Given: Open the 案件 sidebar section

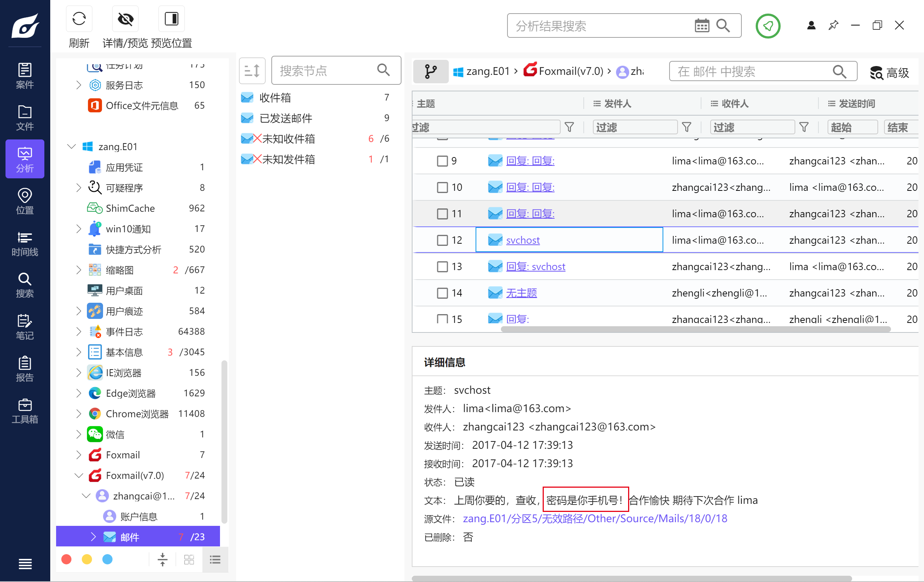Looking at the screenshot, I should 25,75.
